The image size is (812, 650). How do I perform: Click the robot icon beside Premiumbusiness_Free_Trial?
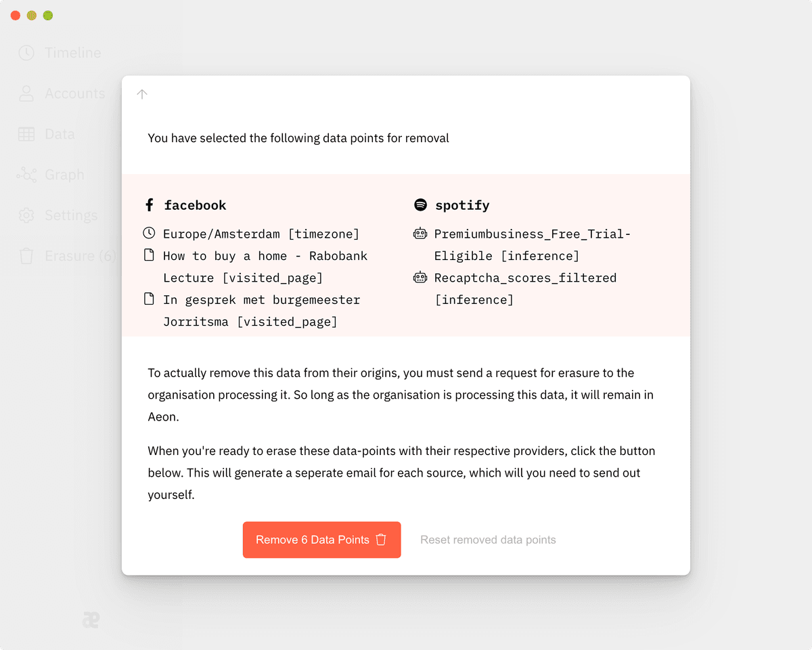click(x=420, y=234)
